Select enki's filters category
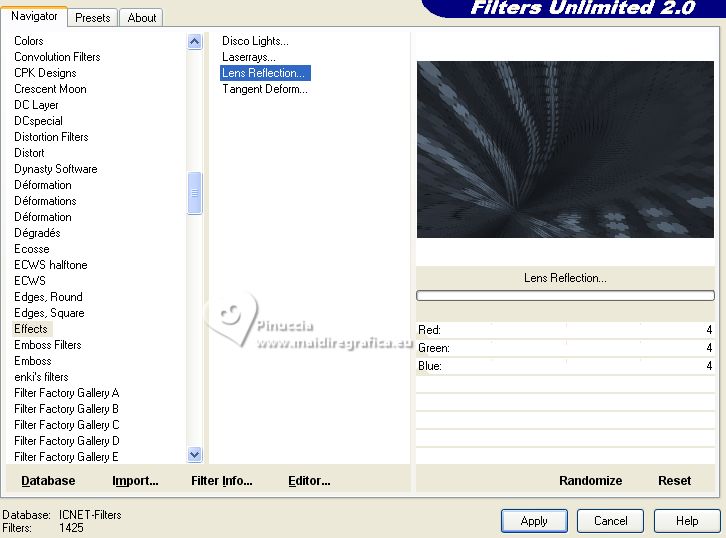Viewport: 726px width, 538px height. (42, 376)
